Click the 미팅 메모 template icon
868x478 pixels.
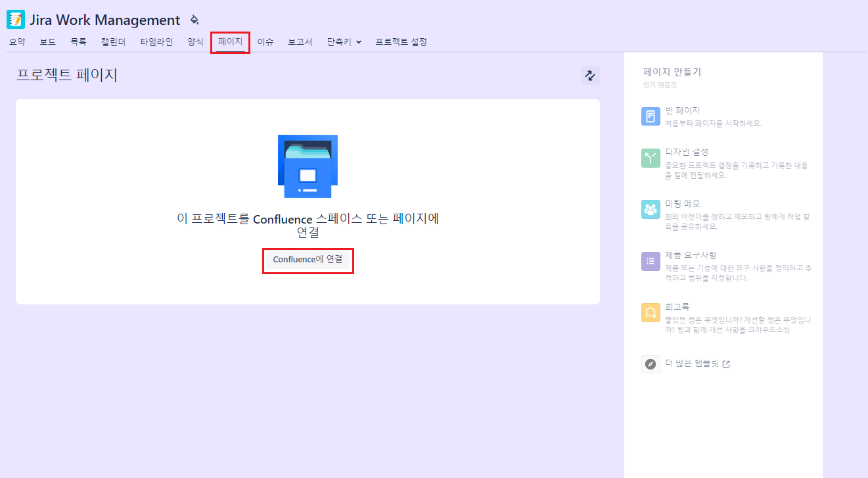coord(651,210)
